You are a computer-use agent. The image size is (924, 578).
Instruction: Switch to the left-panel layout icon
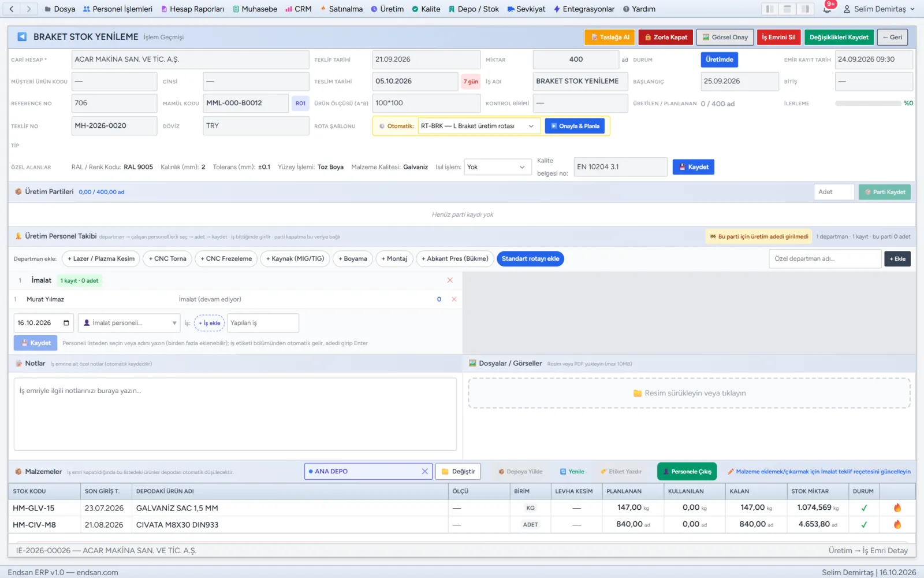pyautogui.click(x=769, y=9)
